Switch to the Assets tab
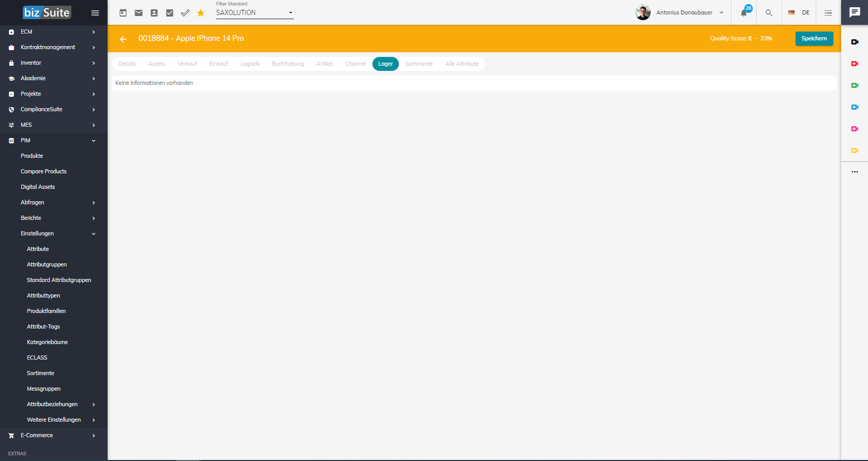The height and width of the screenshot is (461, 868). coord(157,64)
